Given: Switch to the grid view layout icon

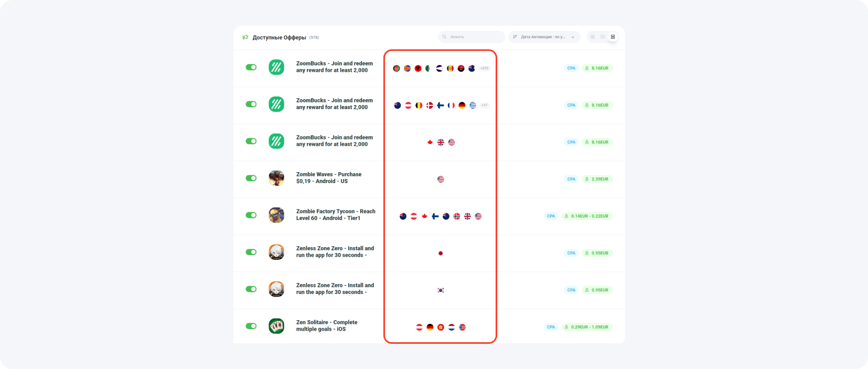Looking at the screenshot, I should (592, 37).
